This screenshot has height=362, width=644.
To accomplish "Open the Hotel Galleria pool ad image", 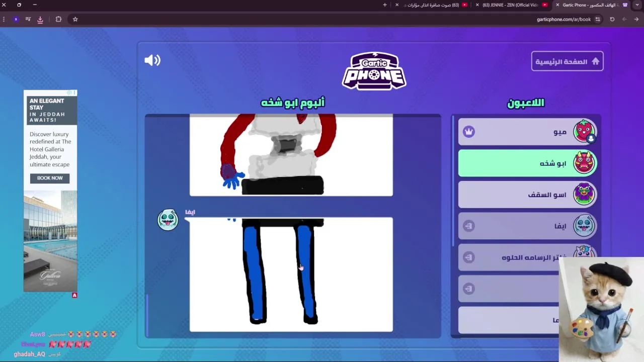I will (x=50, y=241).
